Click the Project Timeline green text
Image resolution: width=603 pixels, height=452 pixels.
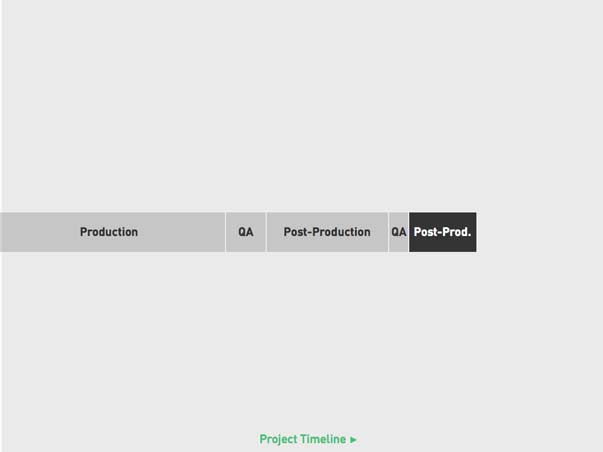303,439
